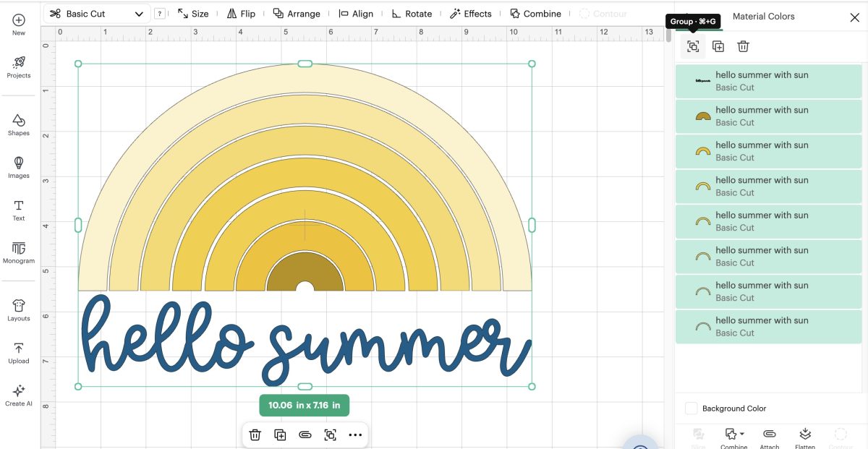Open the Rotate menu
Viewport: 868px width, 449px height.
[412, 14]
